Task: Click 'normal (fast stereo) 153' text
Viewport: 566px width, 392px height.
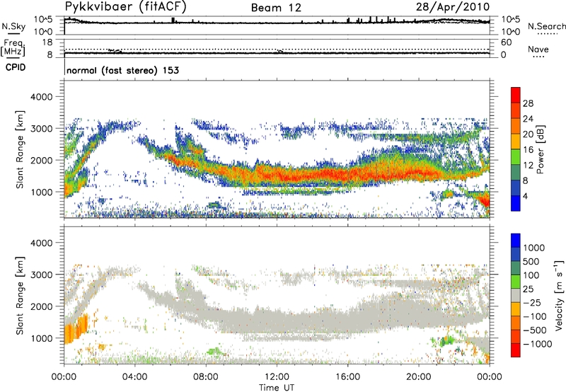Action: pos(122,70)
